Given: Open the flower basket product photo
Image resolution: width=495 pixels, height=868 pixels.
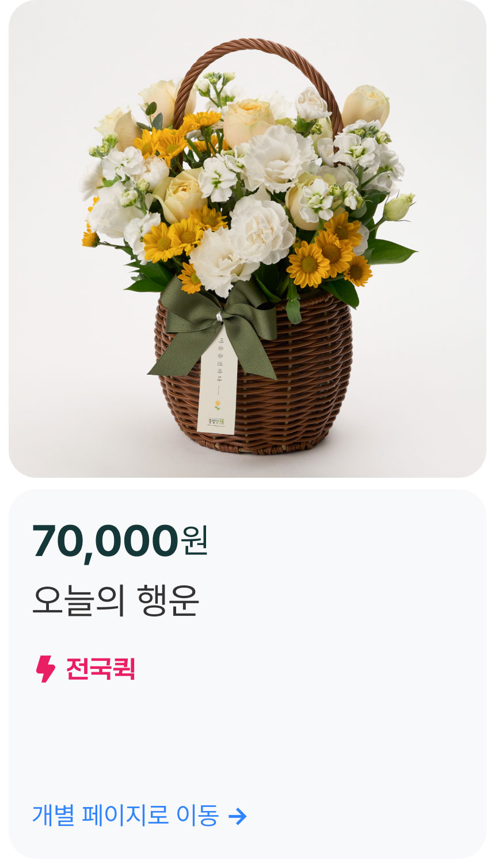Looking at the screenshot, I should [x=247, y=239].
